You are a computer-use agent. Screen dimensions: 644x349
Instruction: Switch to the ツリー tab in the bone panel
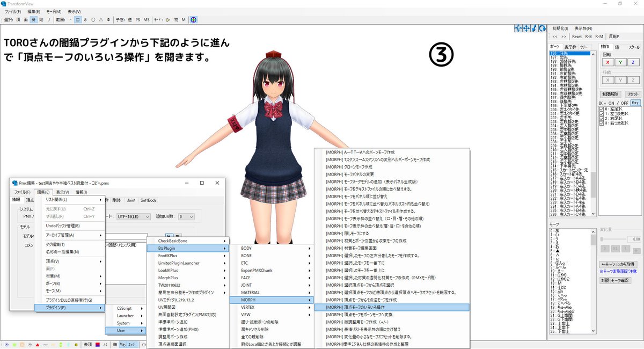tap(584, 46)
